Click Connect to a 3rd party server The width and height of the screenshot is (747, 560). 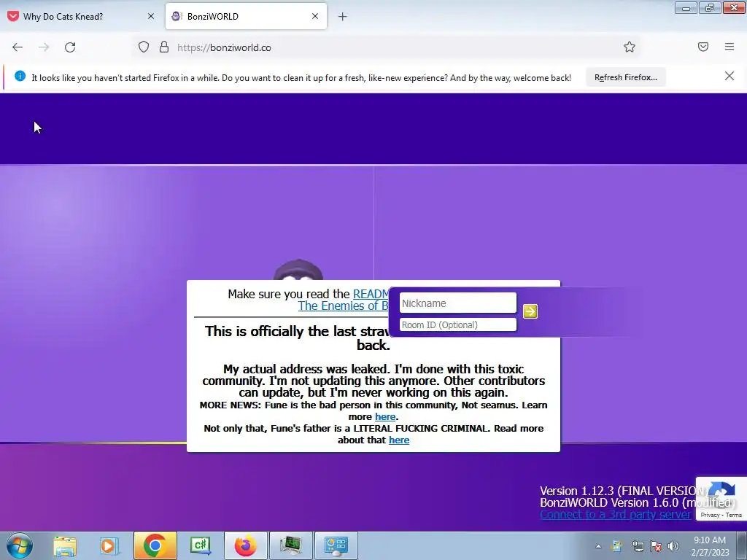click(x=615, y=514)
